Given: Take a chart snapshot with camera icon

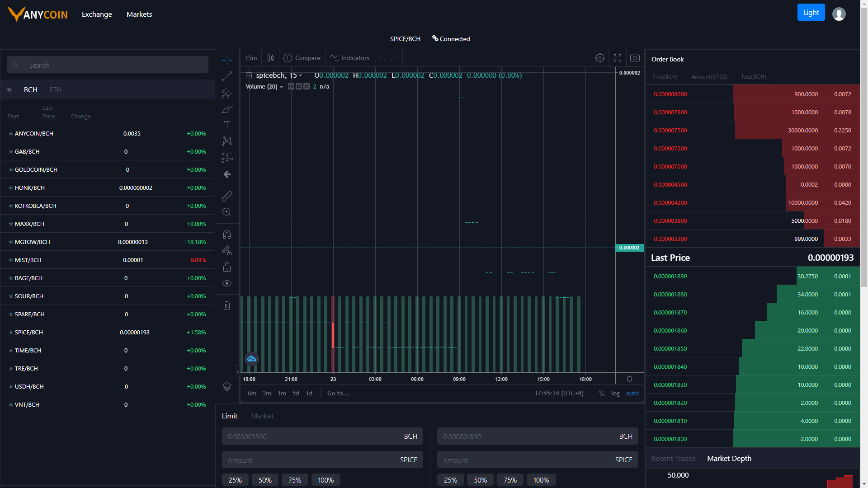Looking at the screenshot, I should coord(635,58).
